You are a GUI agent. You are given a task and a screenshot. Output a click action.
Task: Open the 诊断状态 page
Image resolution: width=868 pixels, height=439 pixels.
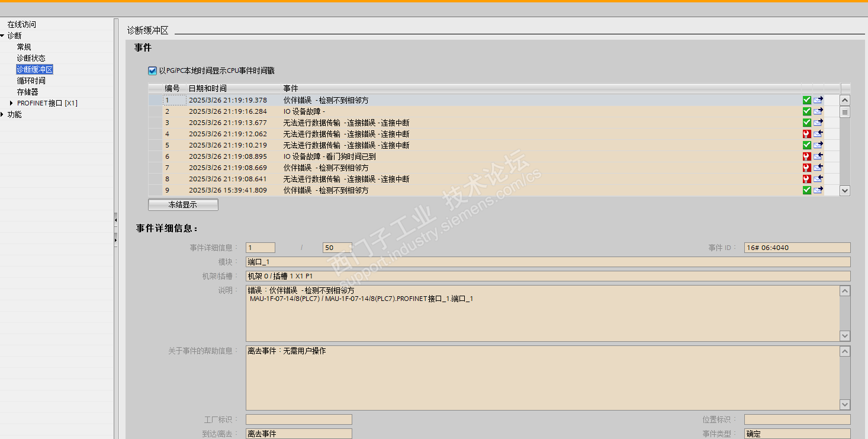pyautogui.click(x=31, y=58)
